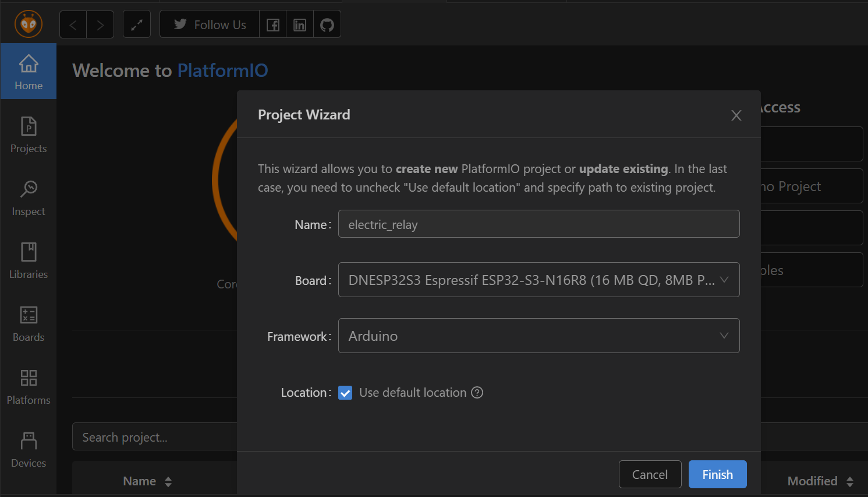Viewport: 868px width, 497px height.
Task: Open the Framework dropdown showing Arduino
Action: pos(539,336)
